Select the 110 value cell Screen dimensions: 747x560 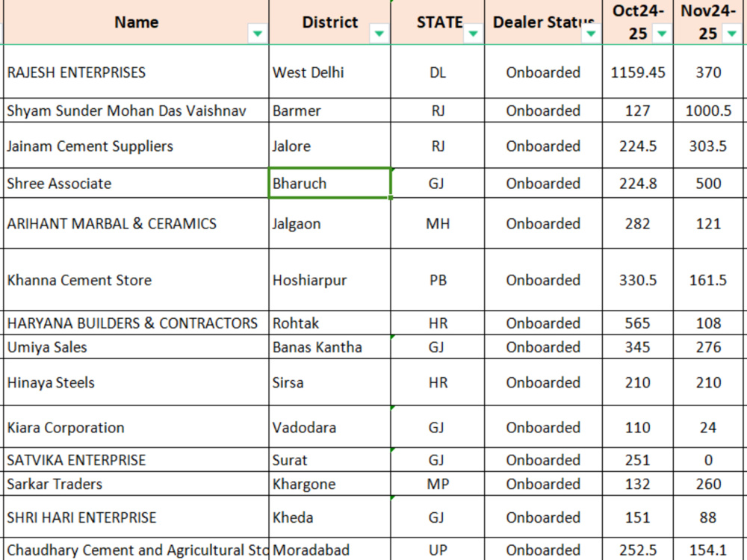[x=638, y=426]
